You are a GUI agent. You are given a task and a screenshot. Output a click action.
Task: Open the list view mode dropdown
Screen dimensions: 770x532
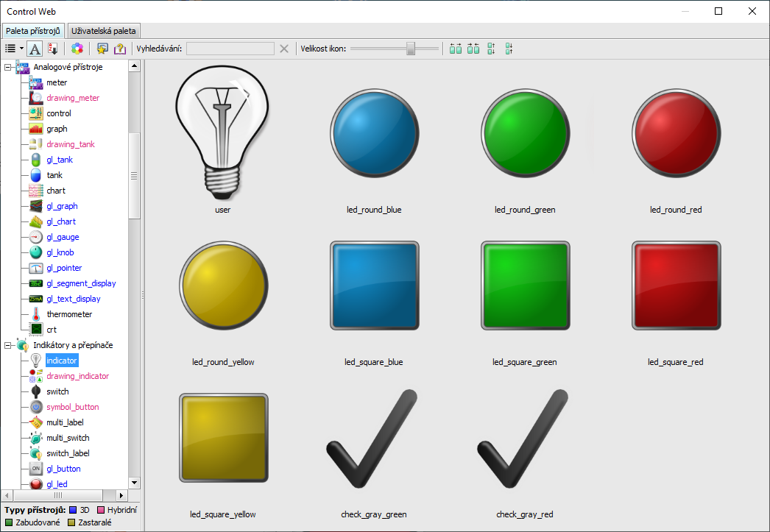14,49
